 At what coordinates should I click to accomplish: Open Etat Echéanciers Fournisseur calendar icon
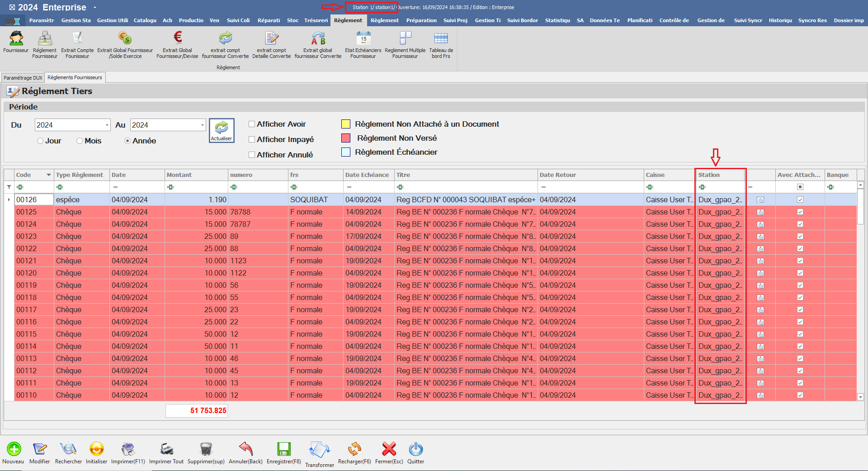(363, 38)
